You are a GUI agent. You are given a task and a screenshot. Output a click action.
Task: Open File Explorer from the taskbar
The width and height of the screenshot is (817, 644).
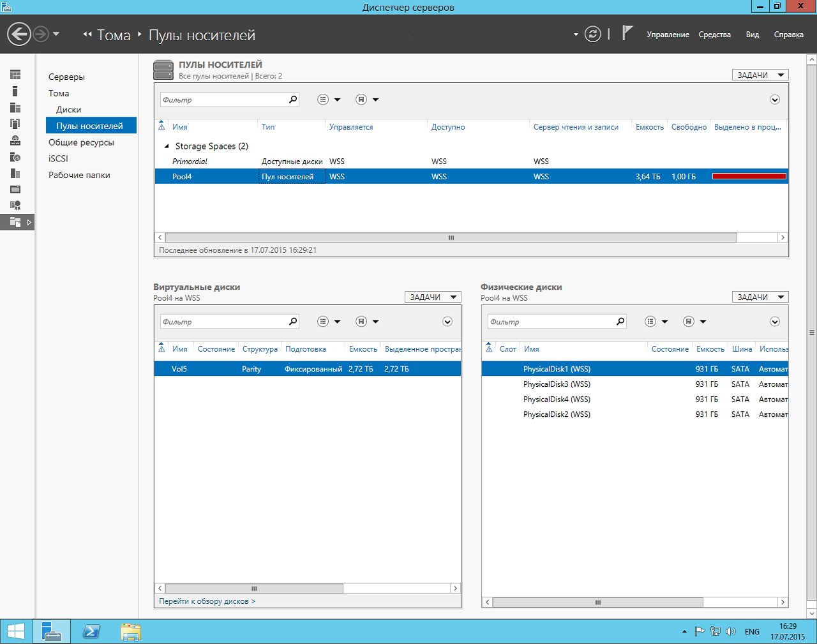131,631
